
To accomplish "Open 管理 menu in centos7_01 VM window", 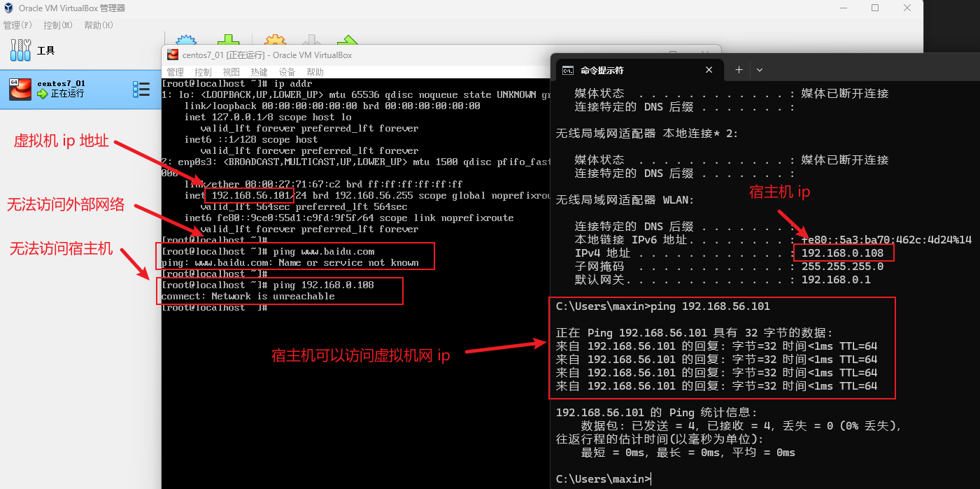I will (x=175, y=72).
